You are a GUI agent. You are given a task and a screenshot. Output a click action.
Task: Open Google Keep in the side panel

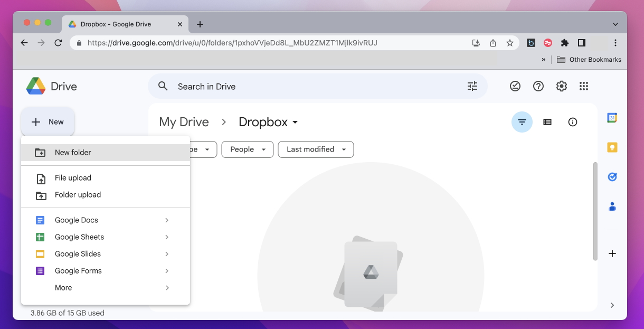click(x=612, y=147)
